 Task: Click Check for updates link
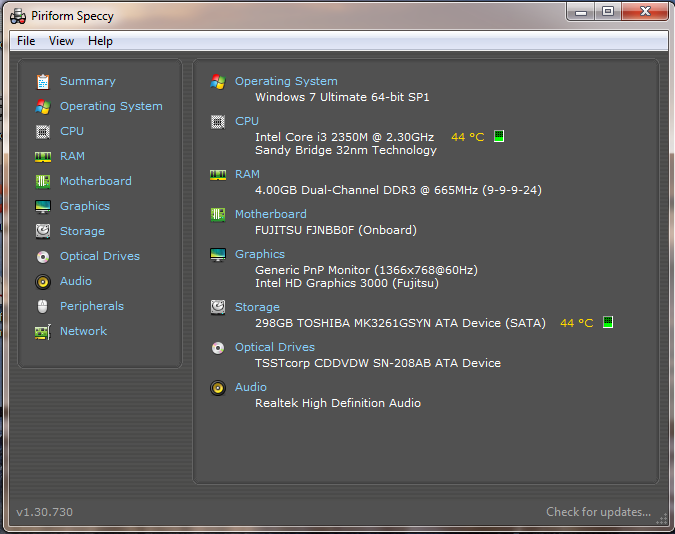pyautogui.click(x=598, y=512)
